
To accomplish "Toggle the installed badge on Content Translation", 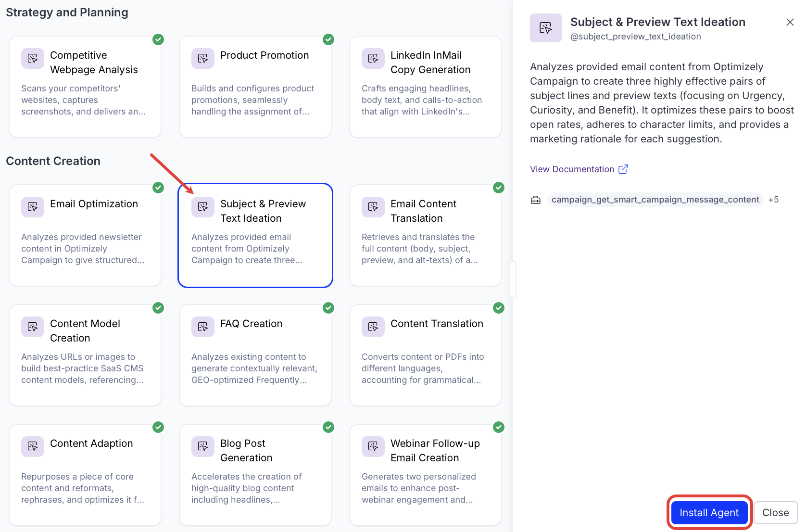I will [x=498, y=308].
